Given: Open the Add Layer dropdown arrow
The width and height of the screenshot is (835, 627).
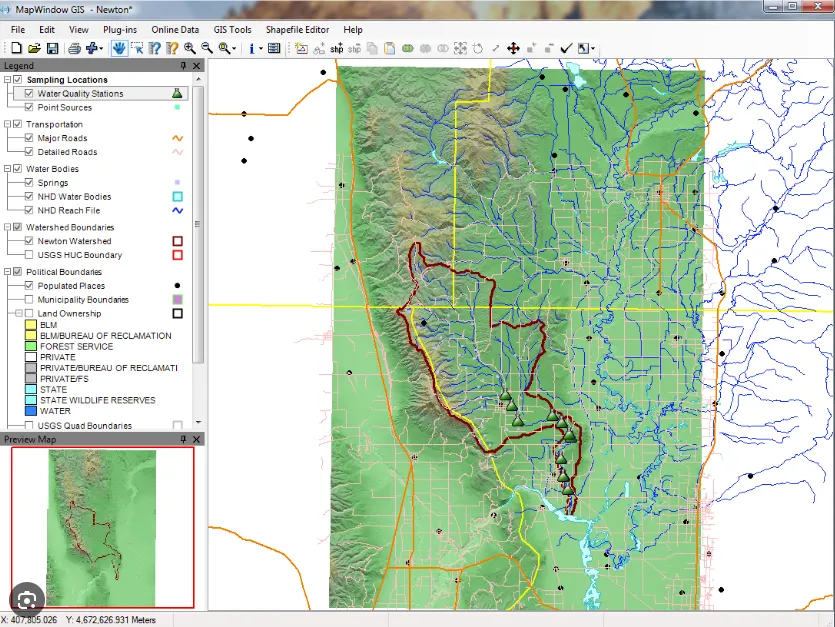Looking at the screenshot, I should [101, 48].
